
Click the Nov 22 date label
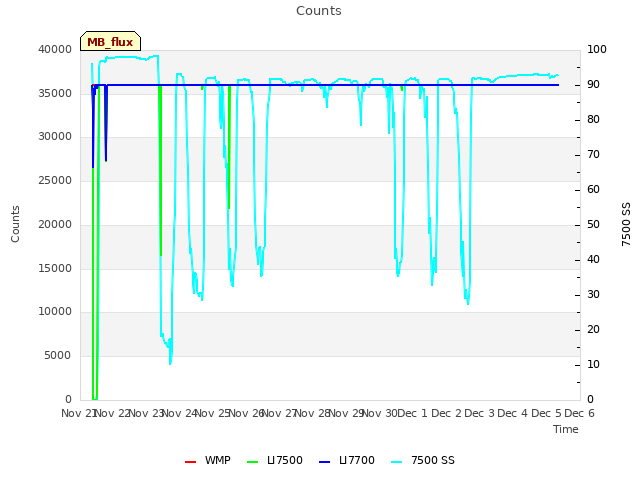112,413
